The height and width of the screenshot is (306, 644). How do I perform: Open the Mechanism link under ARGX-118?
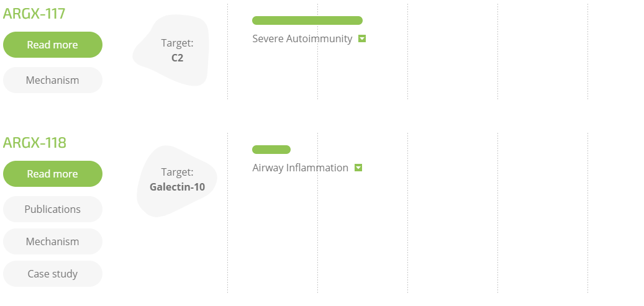pos(53,241)
